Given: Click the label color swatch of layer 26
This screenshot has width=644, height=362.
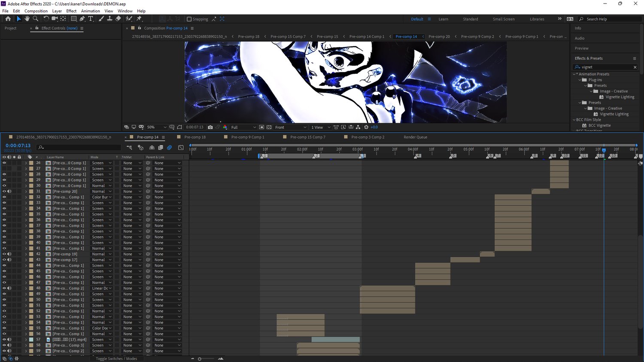Looking at the screenshot, I should click(31, 163).
